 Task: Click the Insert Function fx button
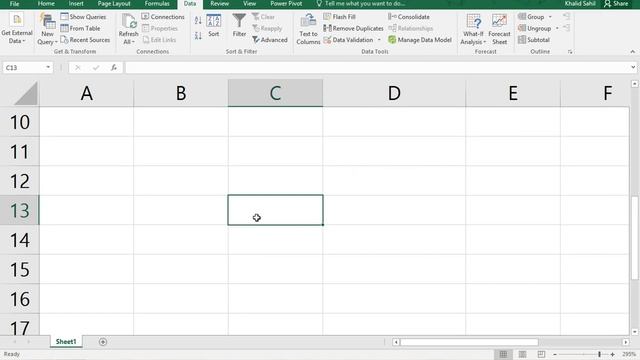[113, 67]
